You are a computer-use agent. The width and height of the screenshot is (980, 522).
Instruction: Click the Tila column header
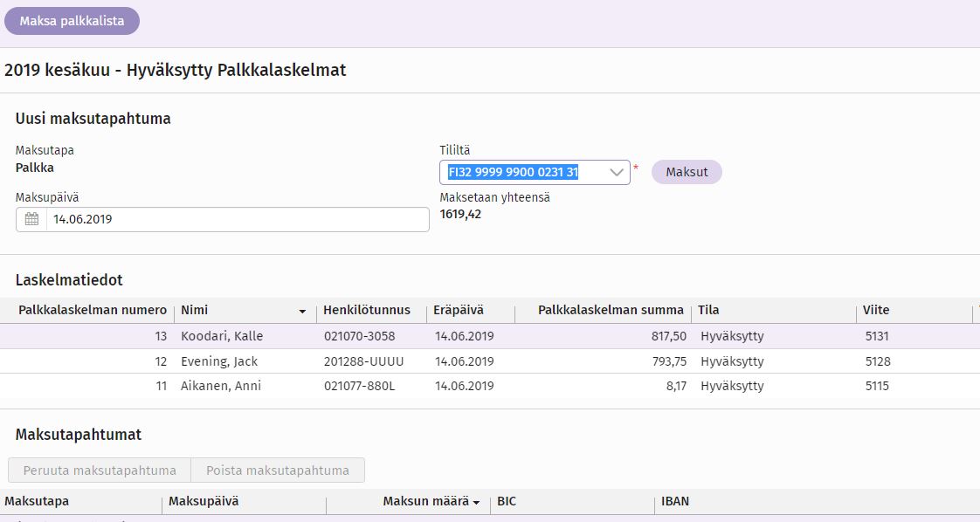click(708, 311)
